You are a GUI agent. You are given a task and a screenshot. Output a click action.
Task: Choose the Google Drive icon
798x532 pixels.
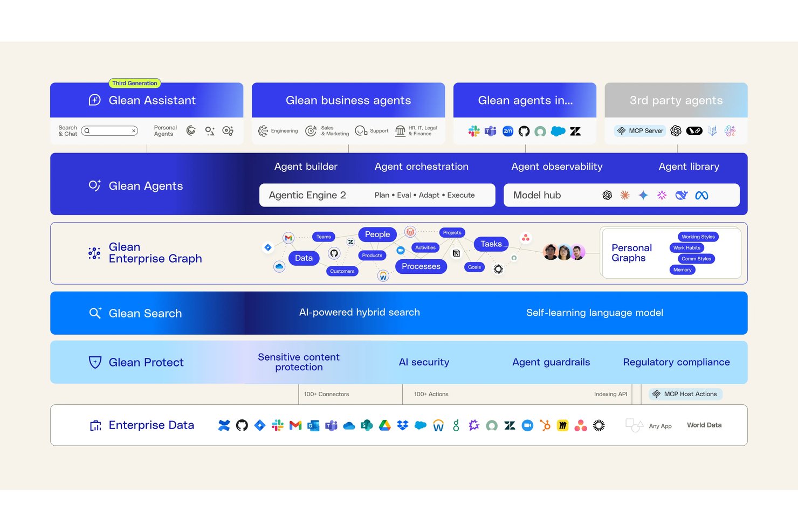click(384, 425)
